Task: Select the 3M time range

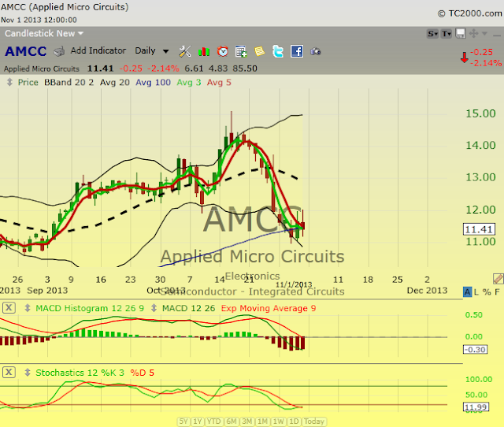Action: pos(247,421)
